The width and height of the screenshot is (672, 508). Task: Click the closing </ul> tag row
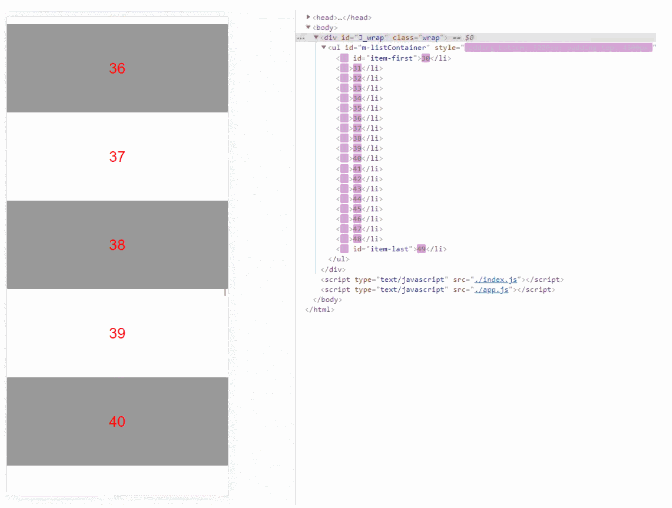(x=339, y=259)
